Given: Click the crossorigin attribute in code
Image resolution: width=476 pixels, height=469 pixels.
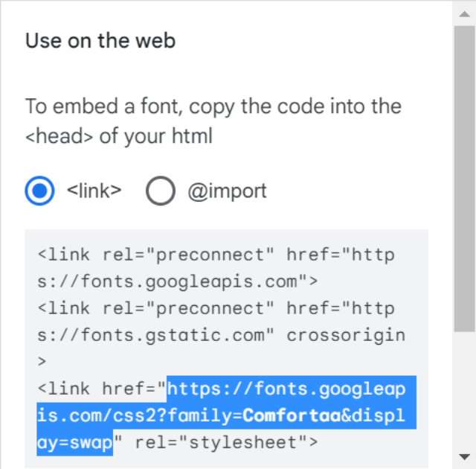Looking at the screenshot, I should (346, 336).
